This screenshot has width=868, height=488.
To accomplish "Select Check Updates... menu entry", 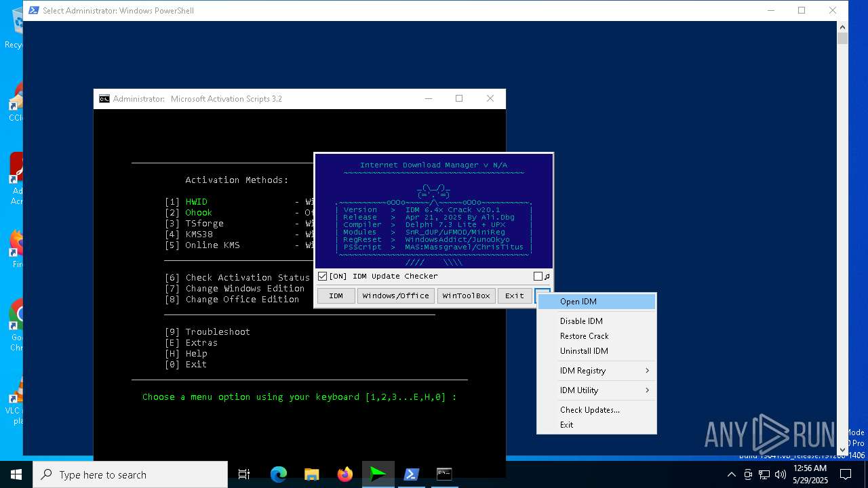I will [597, 410].
